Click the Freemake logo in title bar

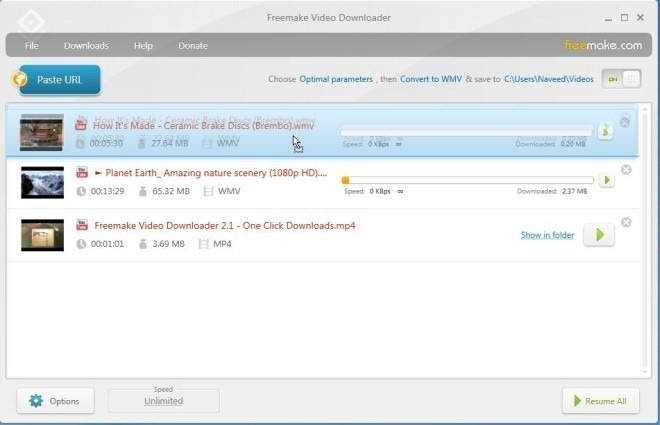coord(32,22)
